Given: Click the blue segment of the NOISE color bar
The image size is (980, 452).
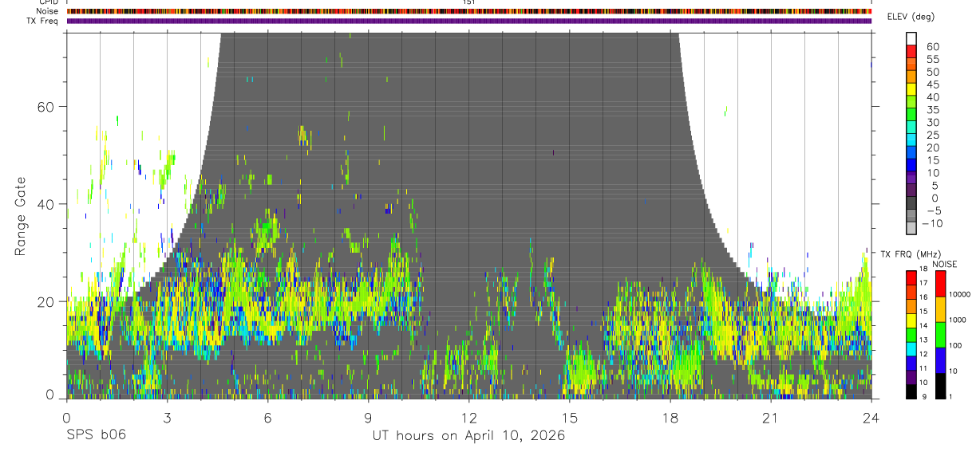Looking at the screenshot, I should pyautogui.click(x=941, y=360).
